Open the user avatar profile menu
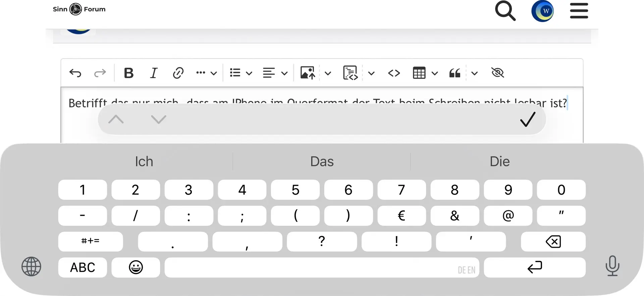Image resolution: width=644 pixels, height=296 pixels. coord(542,11)
